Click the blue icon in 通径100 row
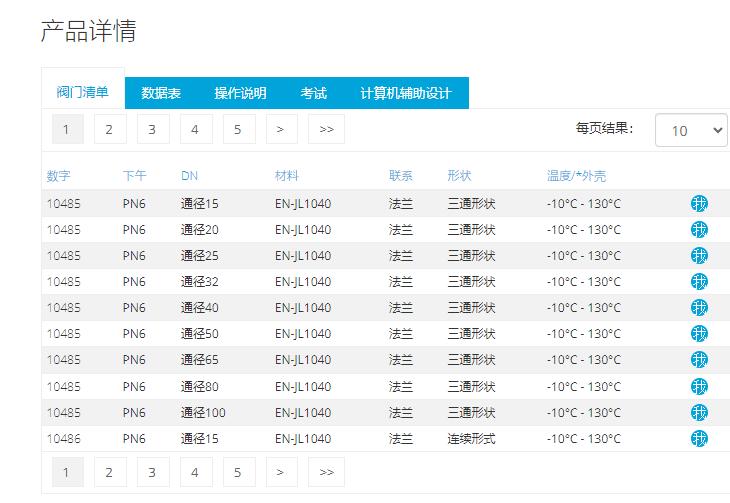730x503 pixels. pyautogui.click(x=699, y=413)
